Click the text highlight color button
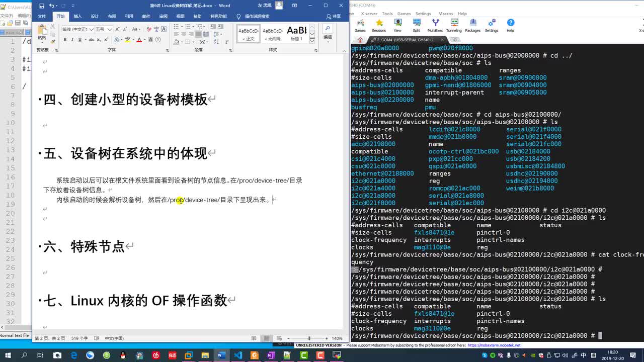644x362 pixels. [x=127, y=39]
